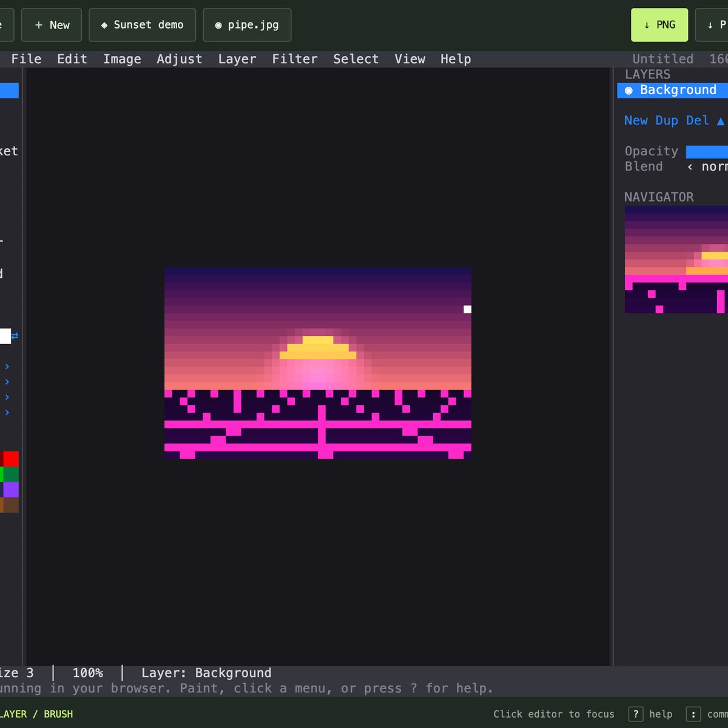Screen dimensions: 728x728
Task: Open the View menu
Action: (410, 59)
